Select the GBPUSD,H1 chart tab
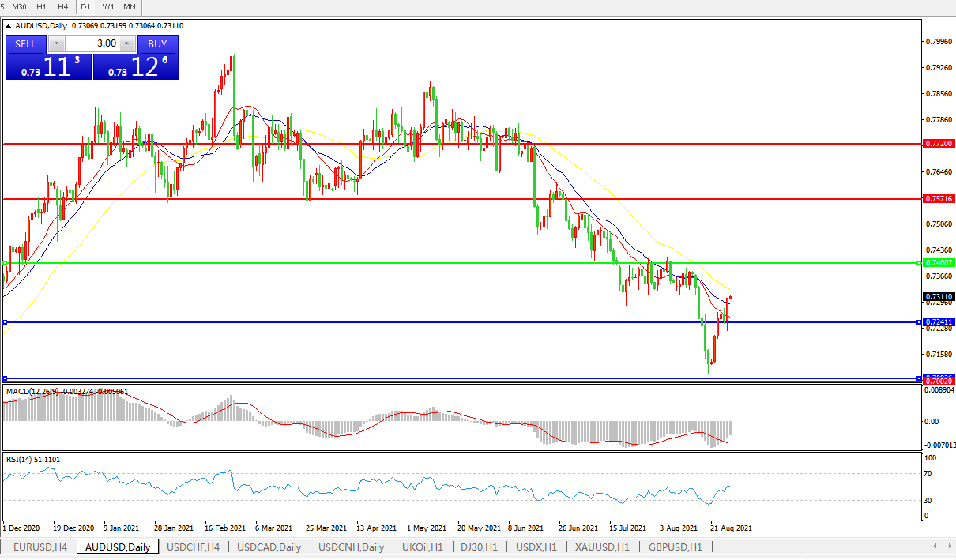This screenshot has height=560, width=956. (675, 547)
